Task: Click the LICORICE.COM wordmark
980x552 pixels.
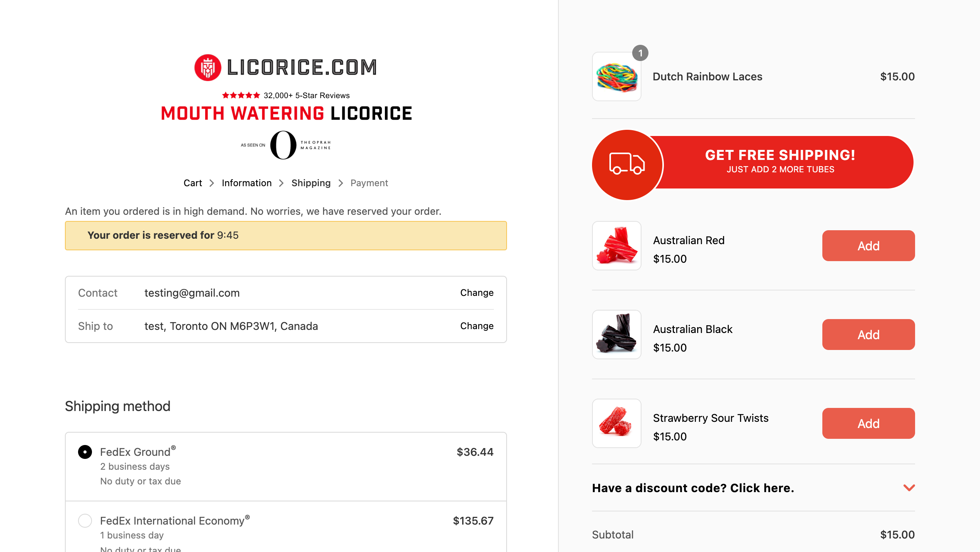Action: point(302,68)
